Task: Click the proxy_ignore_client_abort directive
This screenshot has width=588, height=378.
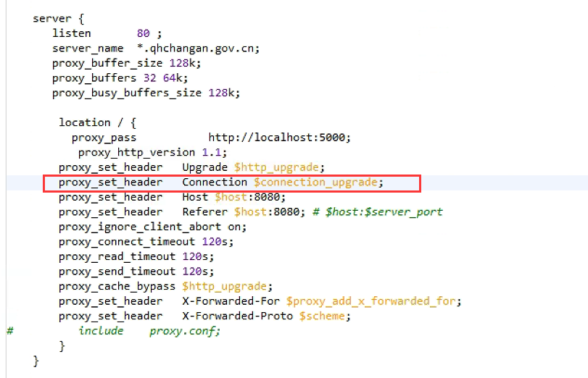Action: pyautogui.click(x=141, y=227)
